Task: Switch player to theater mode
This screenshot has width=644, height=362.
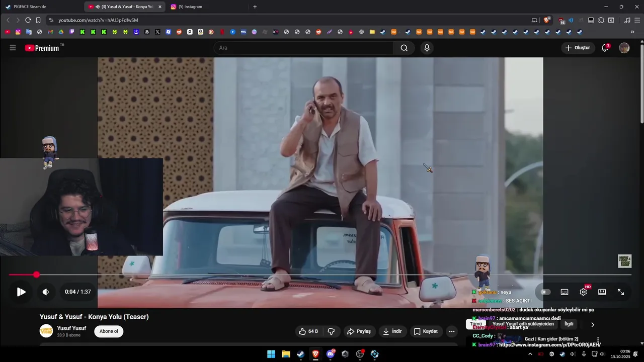Action: pyautogui.click(x=602, y=292)
